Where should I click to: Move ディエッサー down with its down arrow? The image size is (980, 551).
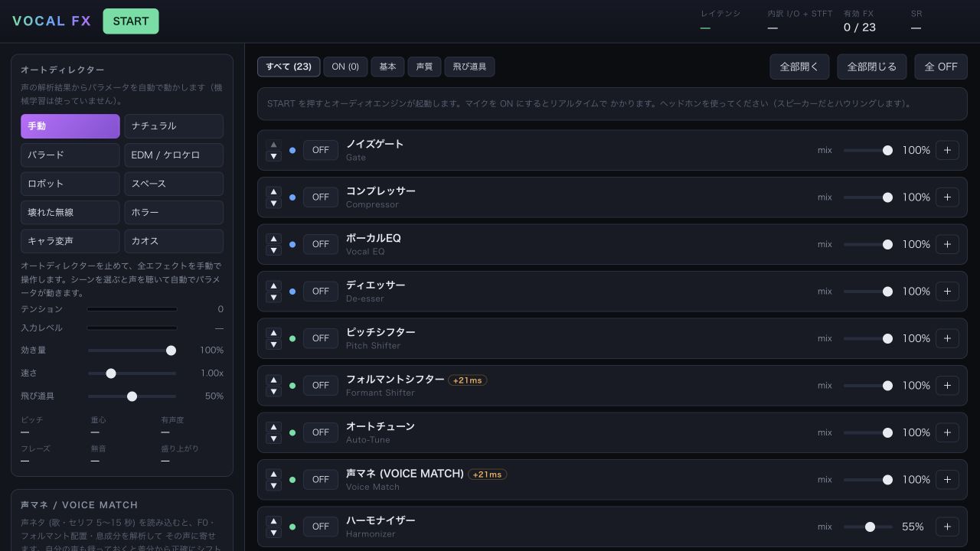[273, 298]
